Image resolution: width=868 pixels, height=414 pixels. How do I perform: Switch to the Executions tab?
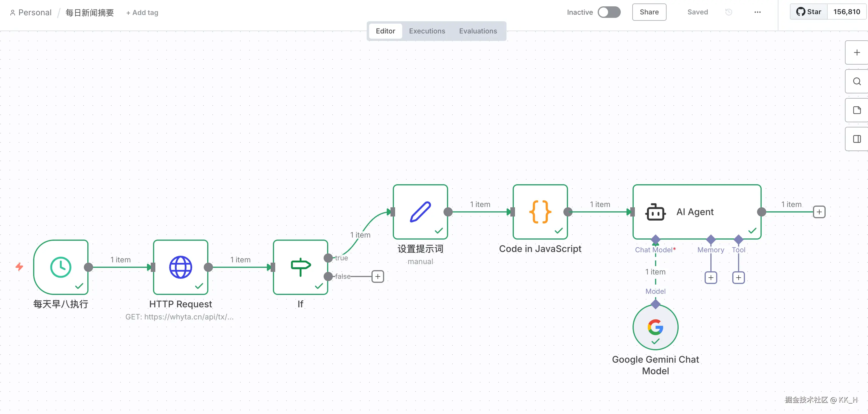point(427,31)
